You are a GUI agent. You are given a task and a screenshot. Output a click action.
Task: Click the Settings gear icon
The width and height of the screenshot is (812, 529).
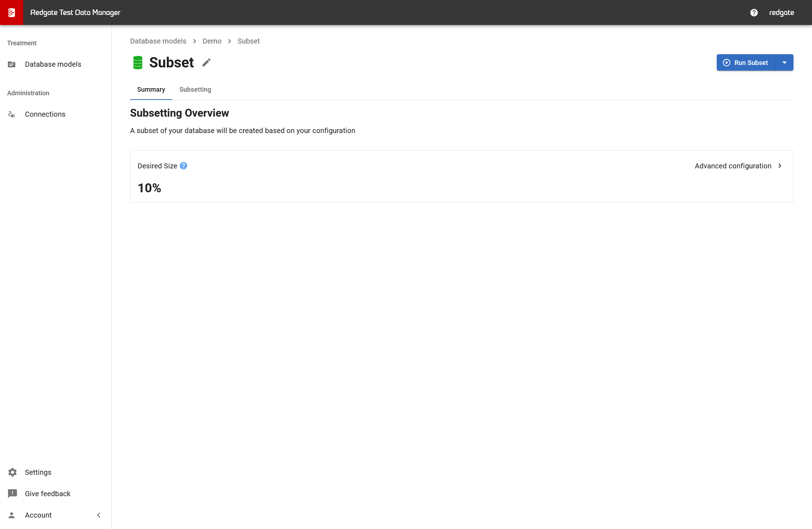[12, 472]
